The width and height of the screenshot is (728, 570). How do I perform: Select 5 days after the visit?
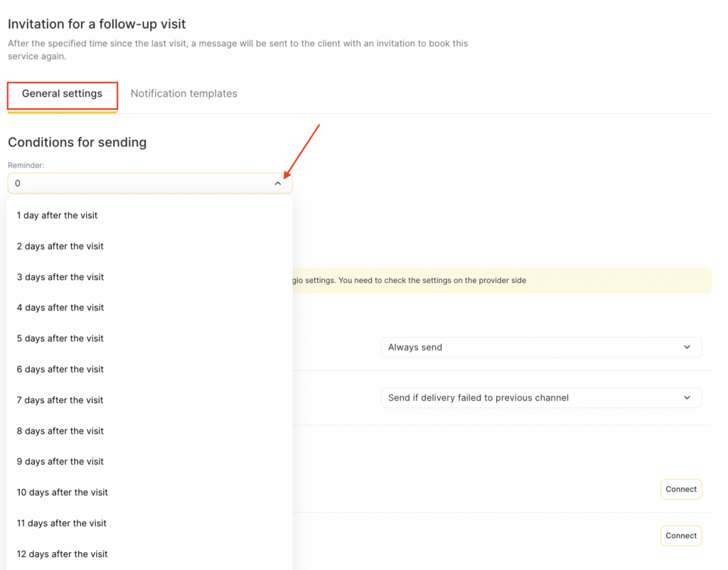(x=60, y=338)
